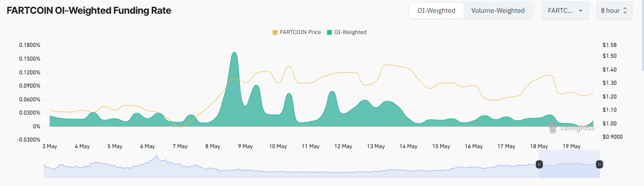Screen dimensions: 644x186
Task: Click the selected range in the navigator
Action: pos(569,164)
